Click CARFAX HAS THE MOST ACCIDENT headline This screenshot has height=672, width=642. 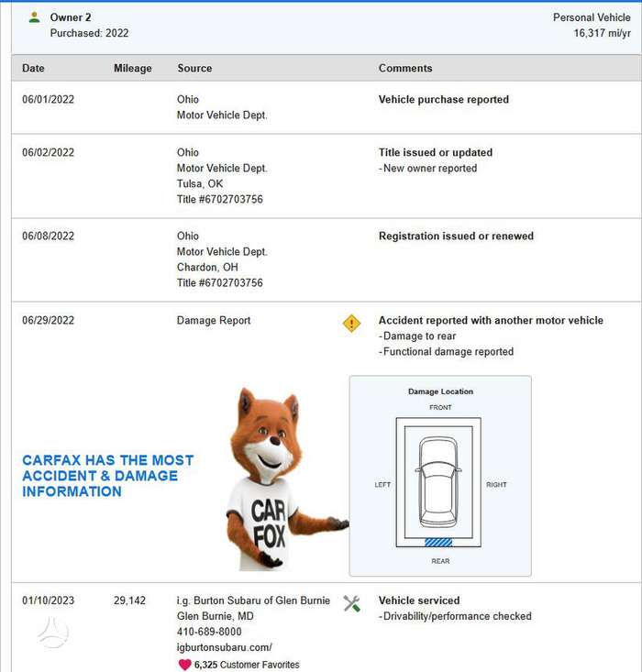click(x=108, y=476)
